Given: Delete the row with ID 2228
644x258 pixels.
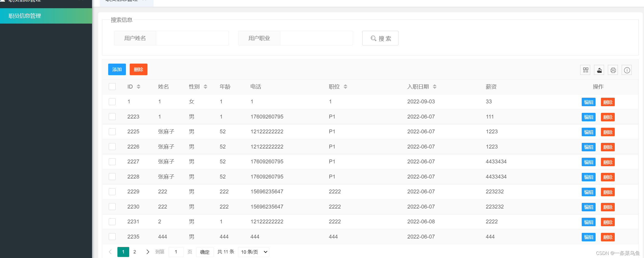Looking at the screenshot, I should click(608, 177).
